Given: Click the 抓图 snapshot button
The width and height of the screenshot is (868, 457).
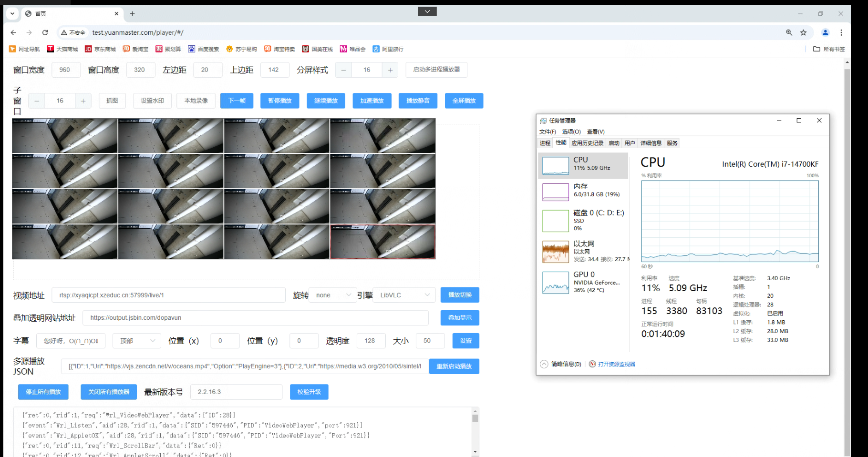Looking at the screenshot, I should [x=112, y=101].
